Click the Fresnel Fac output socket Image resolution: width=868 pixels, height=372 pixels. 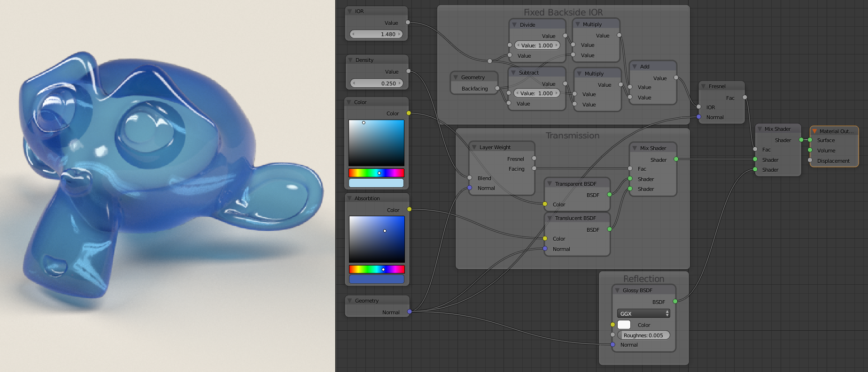point(745,98)
